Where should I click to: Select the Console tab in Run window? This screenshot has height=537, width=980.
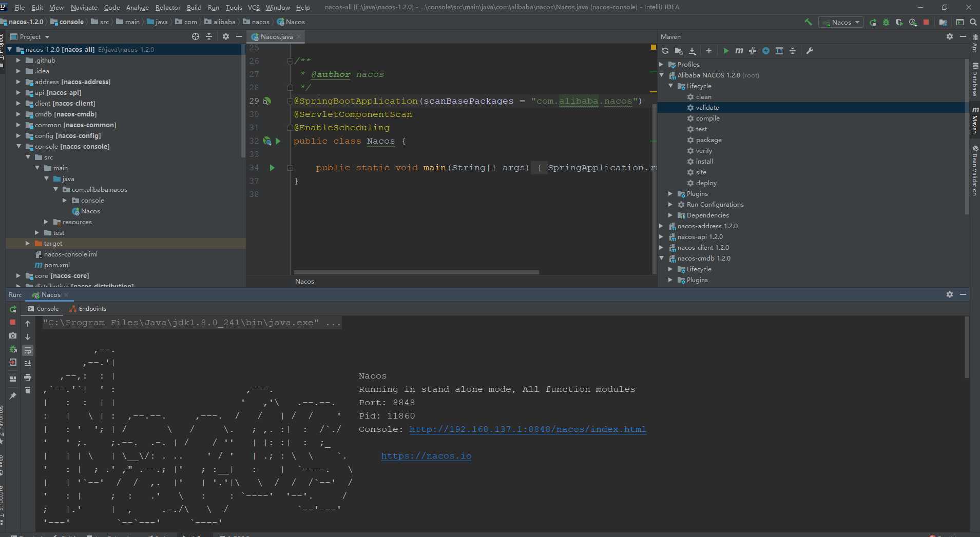(43, 309)
